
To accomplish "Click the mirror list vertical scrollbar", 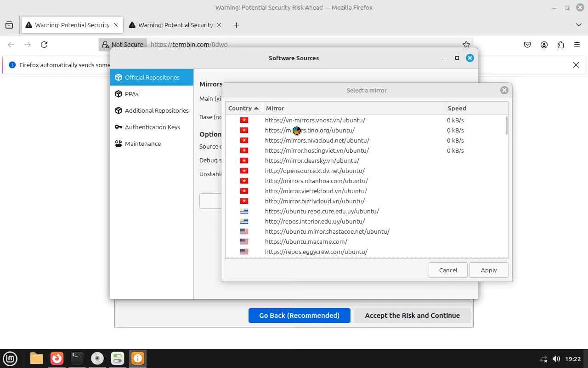I will [507, 125].
